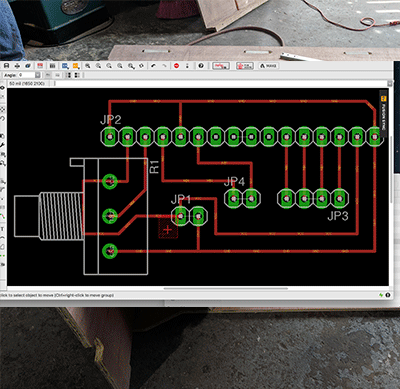The image size is (400, 389).
Task: Click the Print icon in the toolbar
Action: pyautogui.click(x=17, y=66)
